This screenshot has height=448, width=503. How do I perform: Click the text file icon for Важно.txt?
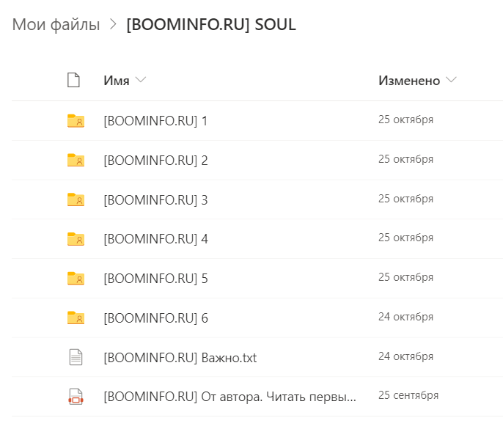click(76, 357)
